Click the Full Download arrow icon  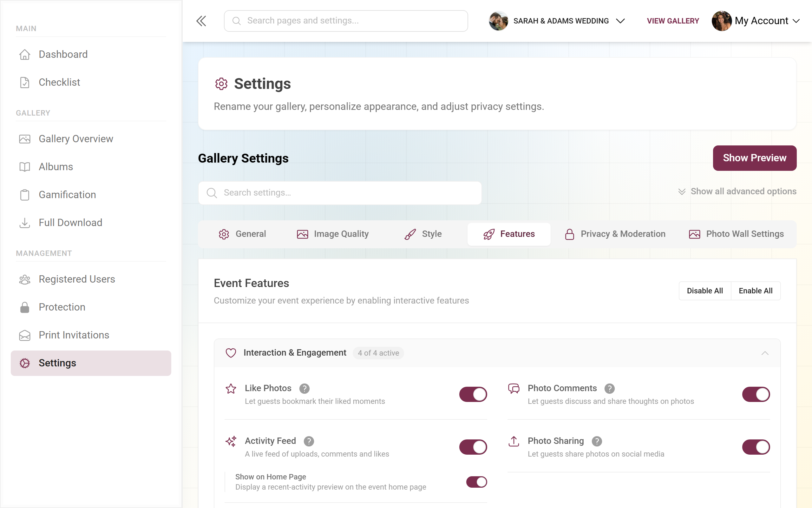24,223
